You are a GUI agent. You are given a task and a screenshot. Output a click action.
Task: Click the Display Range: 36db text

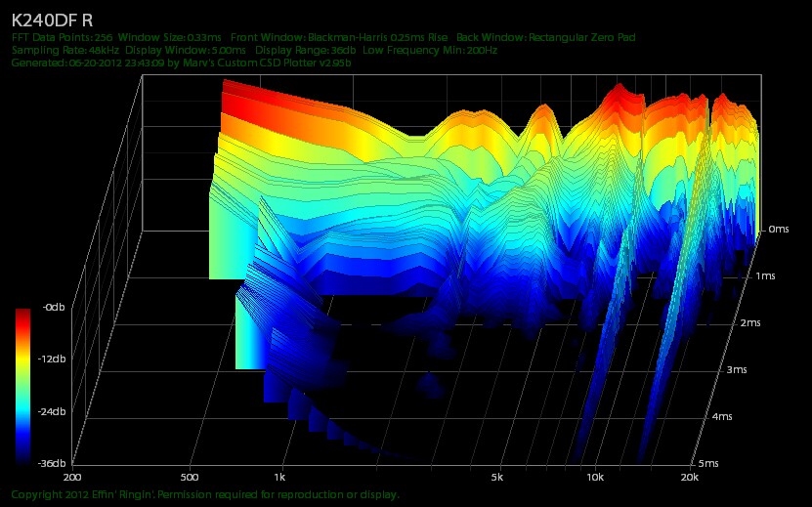306,50
